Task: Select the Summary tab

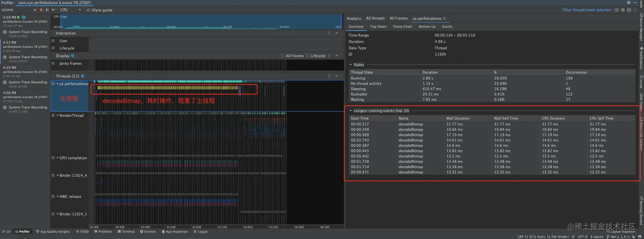Action: (x=356, y=26)
